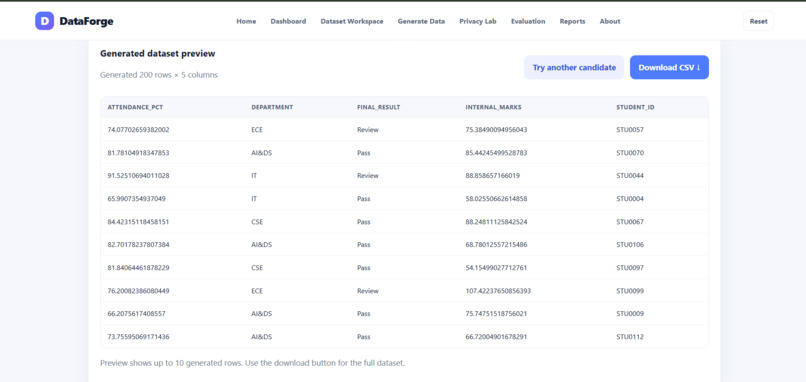Download the generated CSV file
This screenshot has height=382, width=806.
(669, 67)
